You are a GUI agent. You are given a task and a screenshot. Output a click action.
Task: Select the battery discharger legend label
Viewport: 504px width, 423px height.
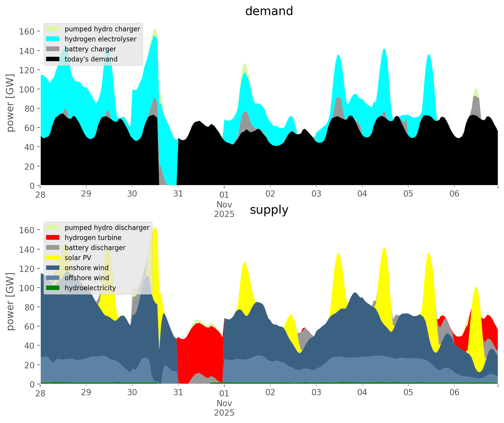pyautogui.click(x=95, y=248)
